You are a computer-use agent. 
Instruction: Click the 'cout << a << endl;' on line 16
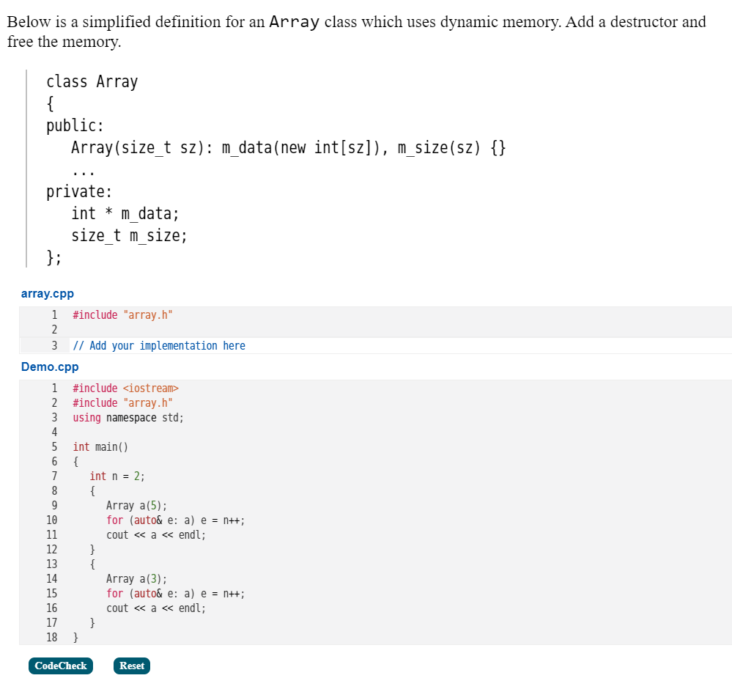click(x=156, y=608)
